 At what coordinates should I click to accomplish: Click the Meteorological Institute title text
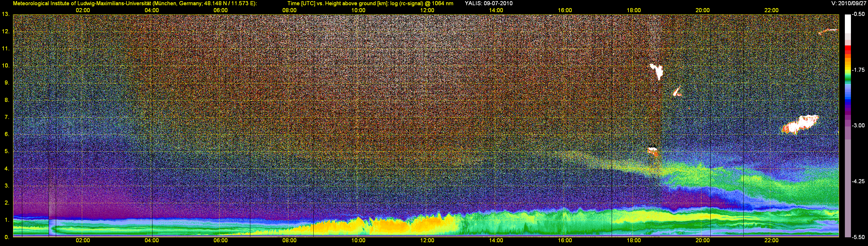pos(135,3)
